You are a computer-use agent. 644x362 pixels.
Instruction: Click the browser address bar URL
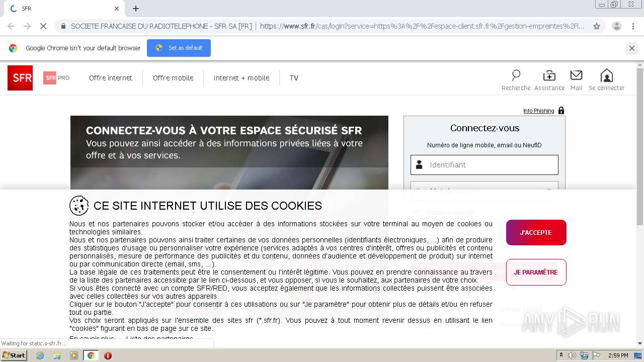tap(422, 26)
